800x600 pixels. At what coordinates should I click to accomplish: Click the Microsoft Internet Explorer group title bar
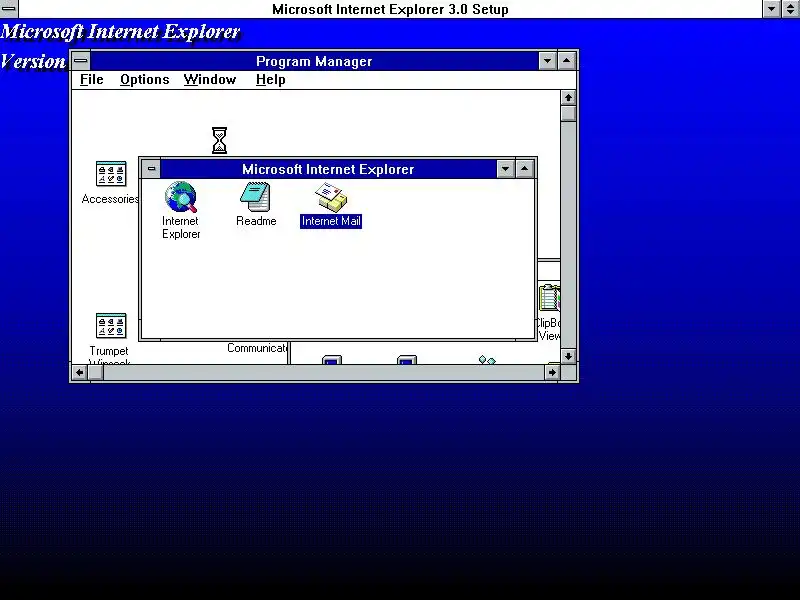328,169
